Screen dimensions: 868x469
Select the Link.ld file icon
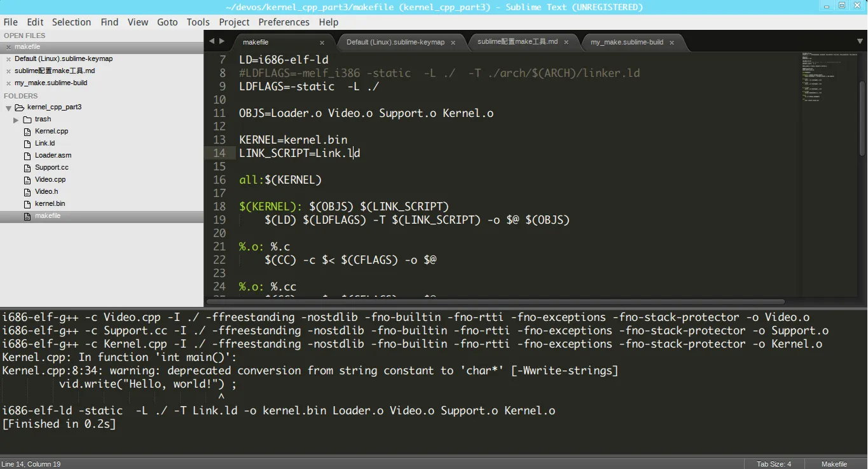[x=27, y=144]
